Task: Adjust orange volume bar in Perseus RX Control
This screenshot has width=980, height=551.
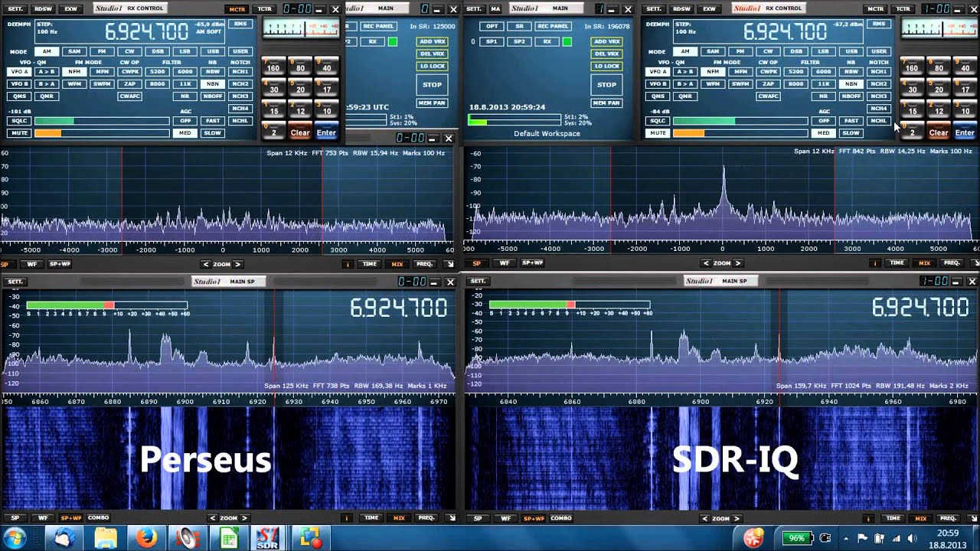Action: pyautogui.click(x=101, y=133)
